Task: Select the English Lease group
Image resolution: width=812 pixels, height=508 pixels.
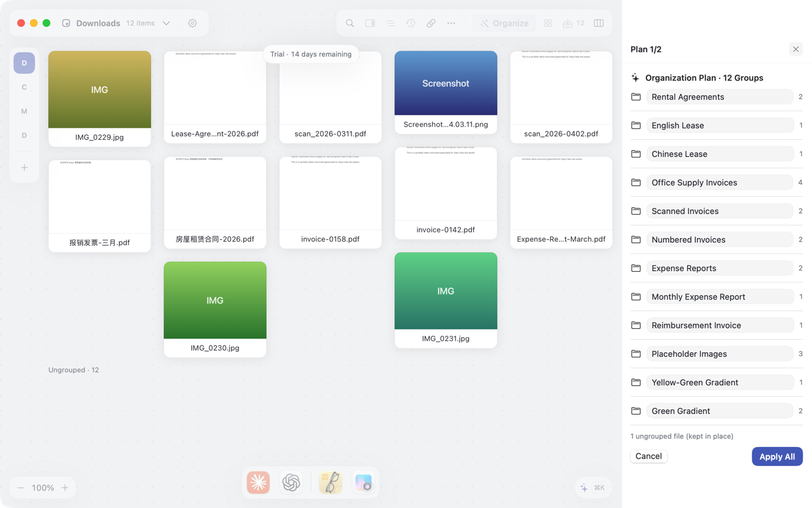Action: pyautogui.click(x=719, y=125)
